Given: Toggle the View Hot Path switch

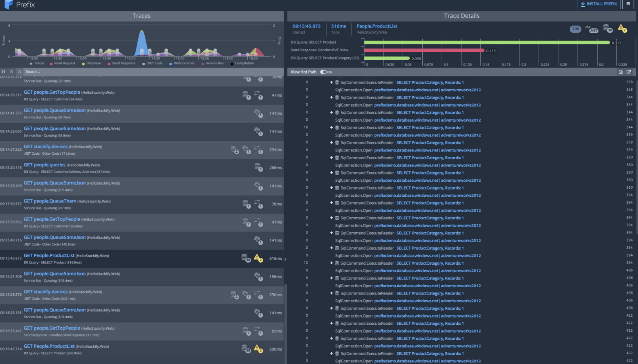Looking at the screenshot, I should 323,72.
